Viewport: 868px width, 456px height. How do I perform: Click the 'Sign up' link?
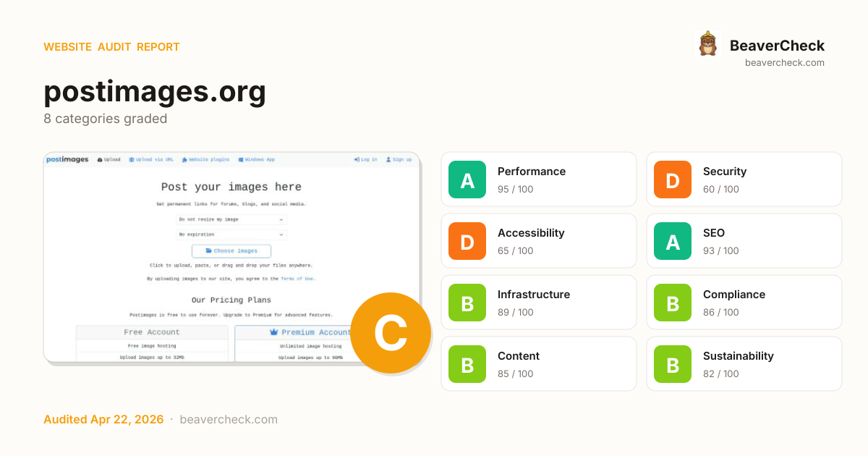[399, 159]
